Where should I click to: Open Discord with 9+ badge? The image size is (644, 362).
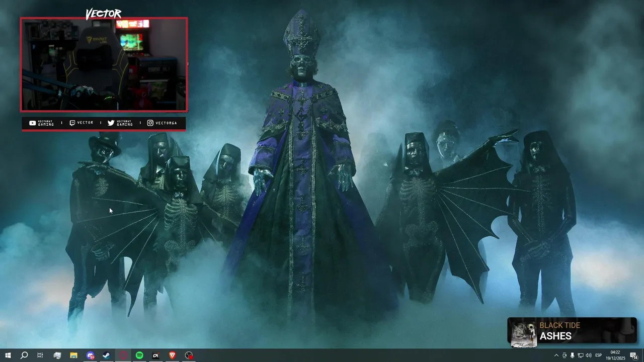[90, 355]
